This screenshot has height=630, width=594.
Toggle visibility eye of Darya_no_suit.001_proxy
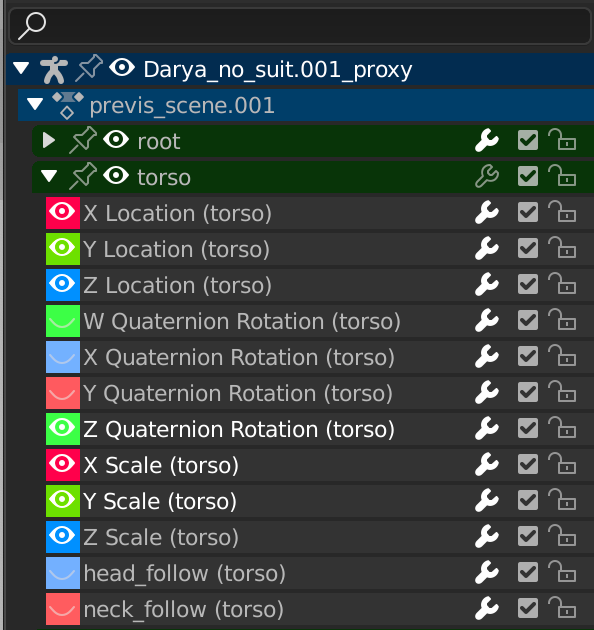122,68
